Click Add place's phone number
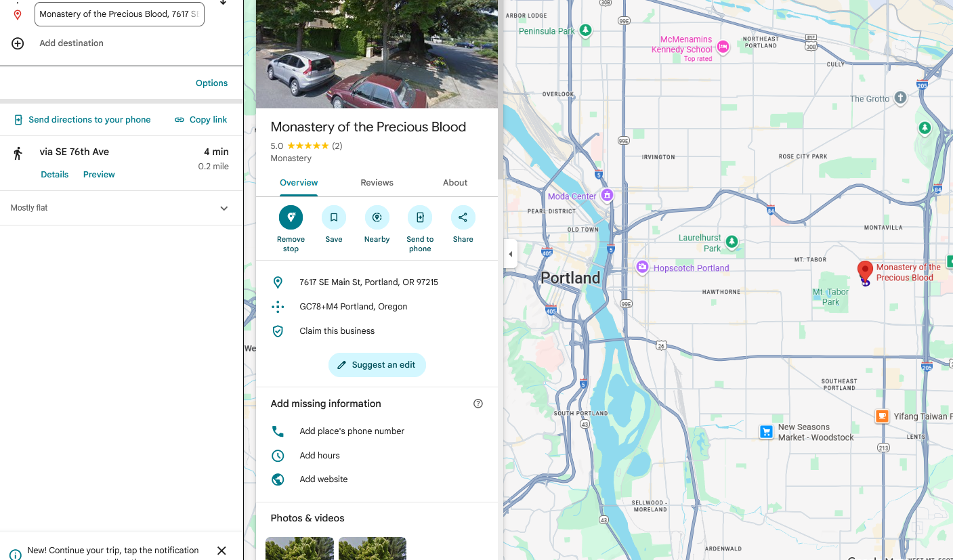Viewport: 953px width, 560px height. coord(352,431)
